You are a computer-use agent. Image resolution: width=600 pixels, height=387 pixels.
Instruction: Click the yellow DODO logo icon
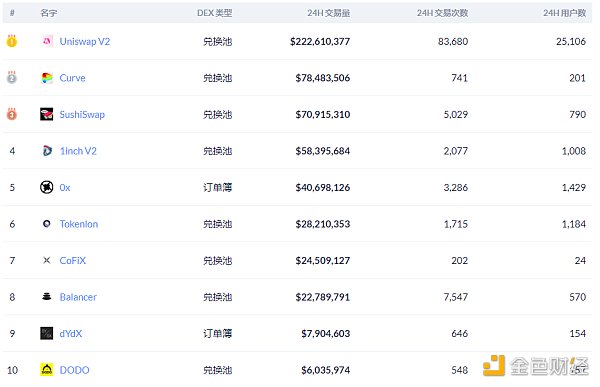coord(47,369)
